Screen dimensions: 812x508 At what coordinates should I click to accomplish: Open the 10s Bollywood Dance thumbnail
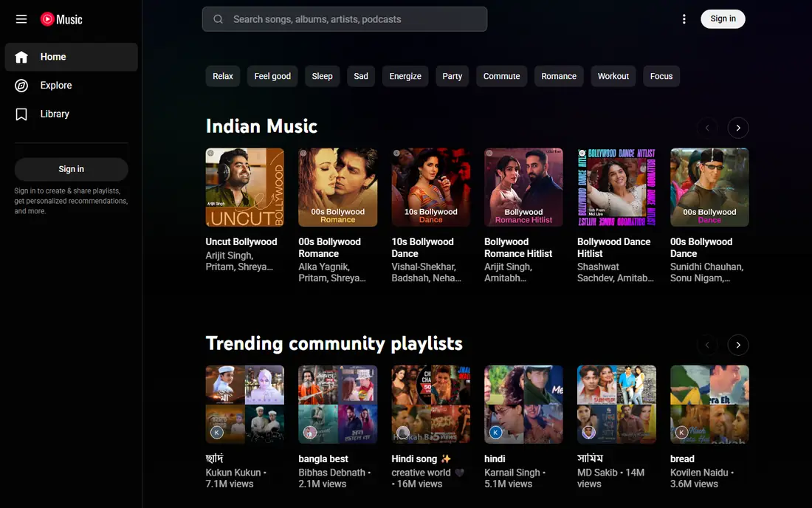(431, 188)
